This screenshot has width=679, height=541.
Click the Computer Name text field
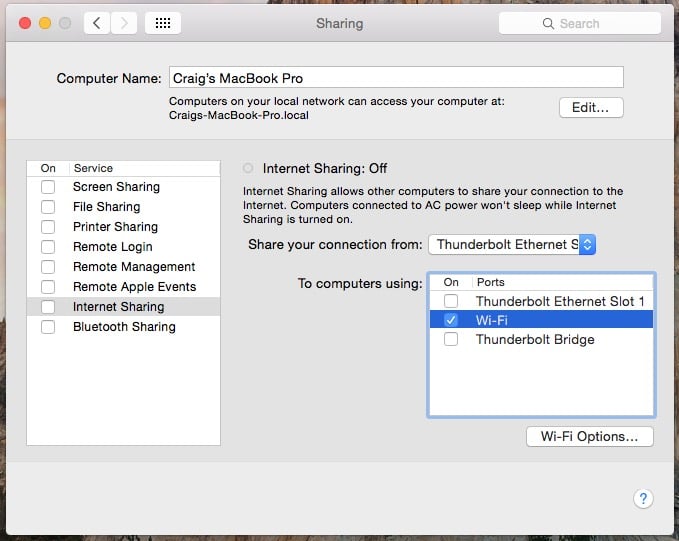pyautogui.click(x=396, y=78)
